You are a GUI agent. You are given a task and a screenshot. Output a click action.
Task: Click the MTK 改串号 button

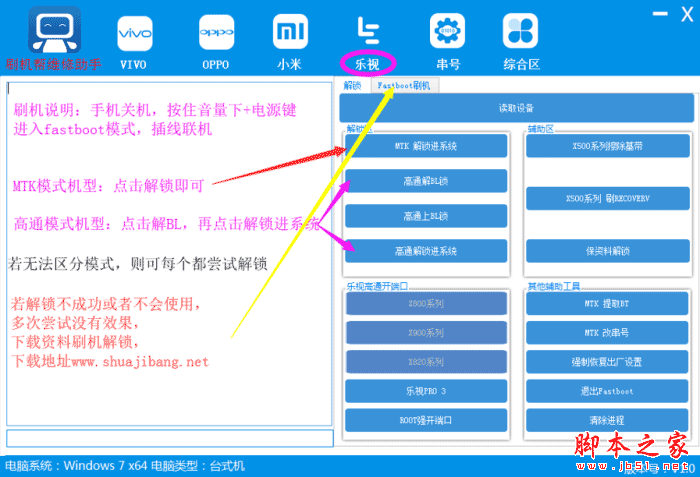(607, 333)
